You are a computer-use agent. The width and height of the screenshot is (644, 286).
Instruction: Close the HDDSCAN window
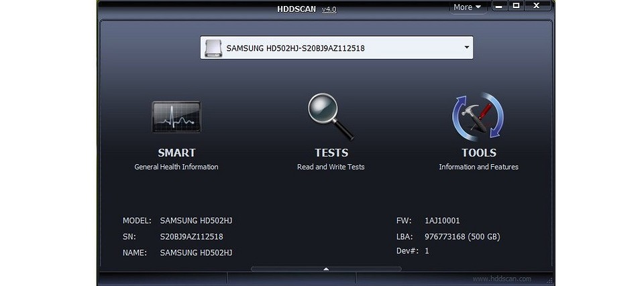(x=537, y=6)
